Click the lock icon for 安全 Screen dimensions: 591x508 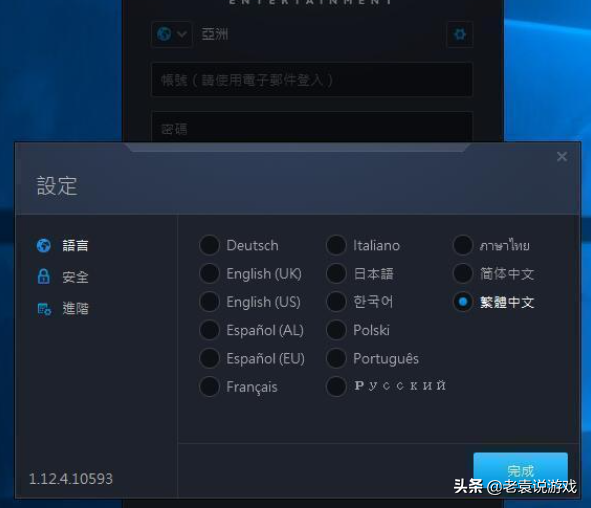[x=44, y=277]
